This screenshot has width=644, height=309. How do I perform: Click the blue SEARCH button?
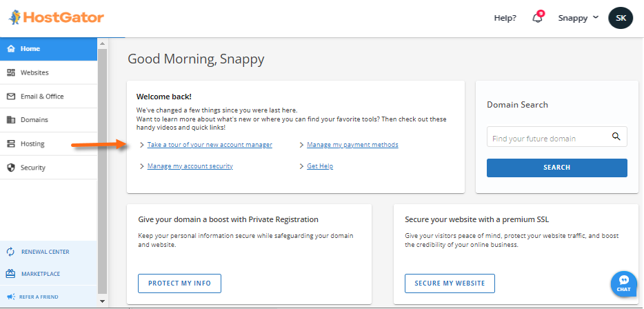[557, 168]
